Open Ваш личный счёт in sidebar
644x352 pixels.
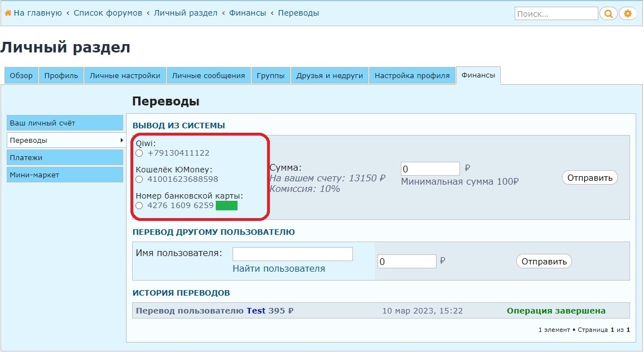point(65,123)
